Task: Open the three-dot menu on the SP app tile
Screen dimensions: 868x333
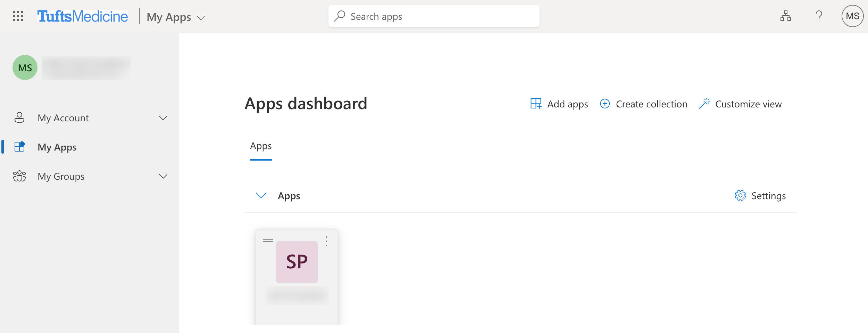Action: 326,241
